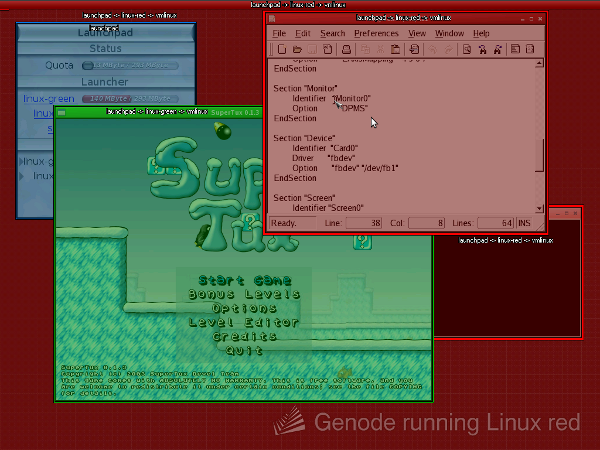Screen dimensions: 600x450
Task: Click the 'Ready.' status bar text
Action: [284, 223]
